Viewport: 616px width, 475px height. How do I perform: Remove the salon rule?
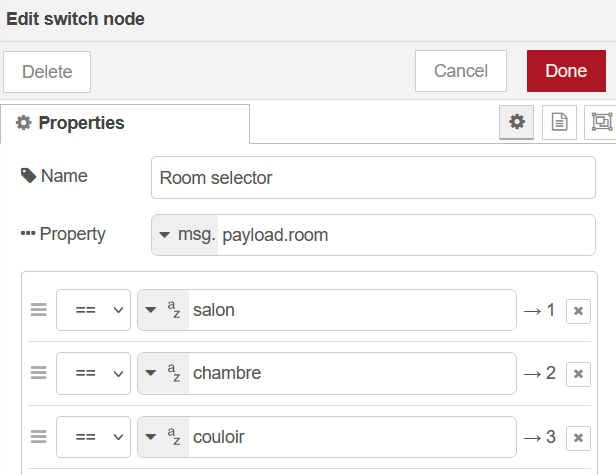tap(578, 311)
